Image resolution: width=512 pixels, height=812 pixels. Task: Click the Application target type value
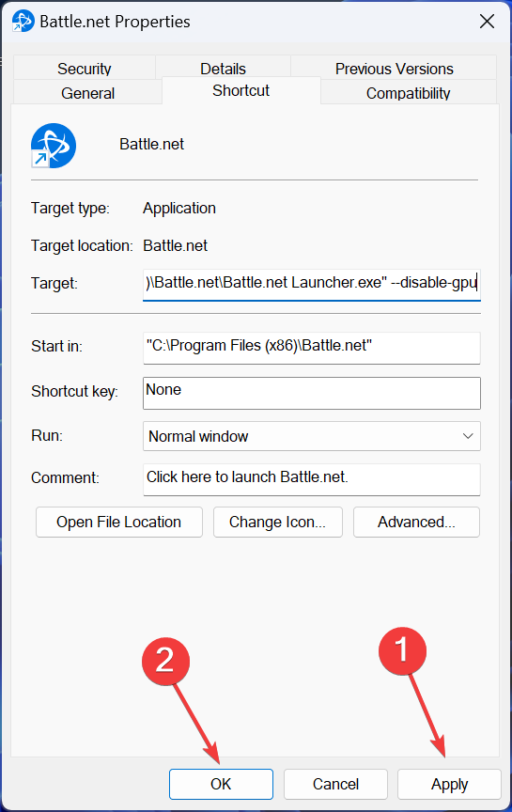[x=179, y=209]
